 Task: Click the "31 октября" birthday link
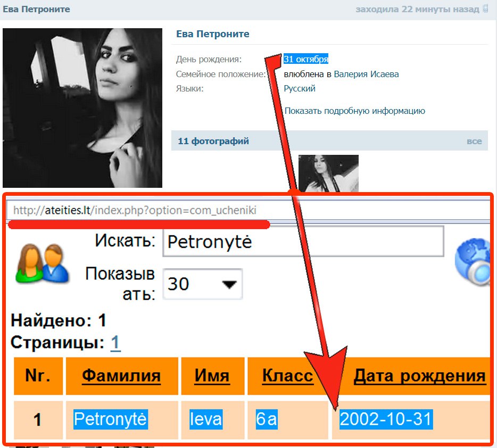click(306, 59)
